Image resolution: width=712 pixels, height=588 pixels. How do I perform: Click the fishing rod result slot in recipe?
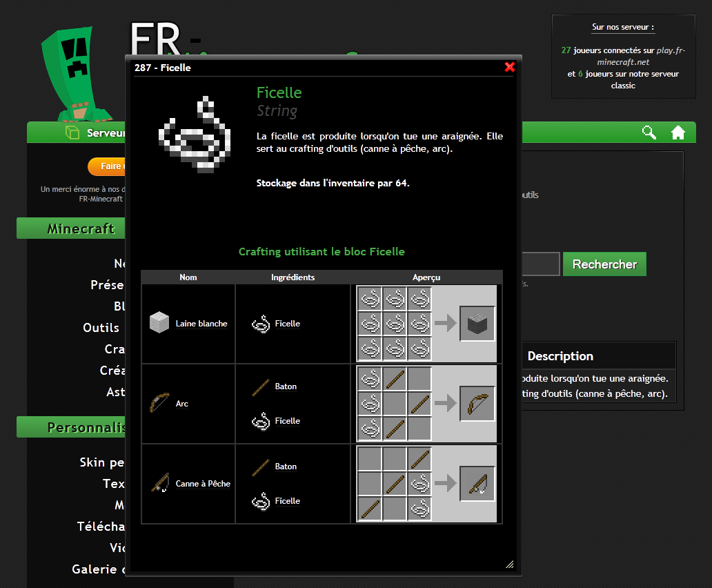pyautogui.click(x=477, y=483)
